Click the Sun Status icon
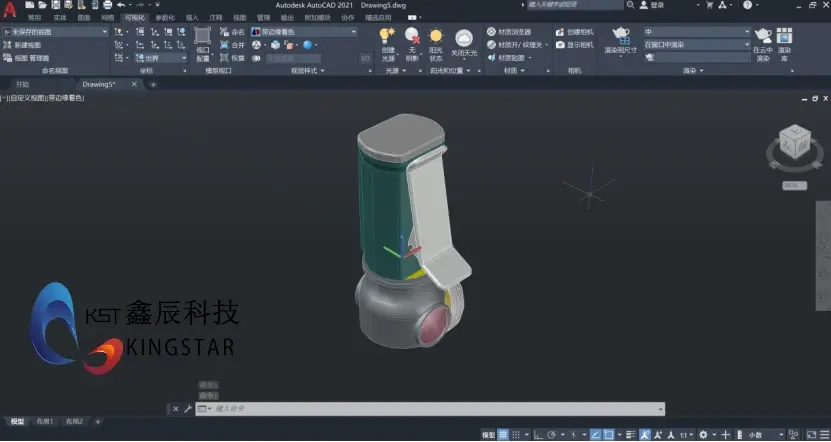The height and width of the screenshot is (442, 831). pos(436,36)
